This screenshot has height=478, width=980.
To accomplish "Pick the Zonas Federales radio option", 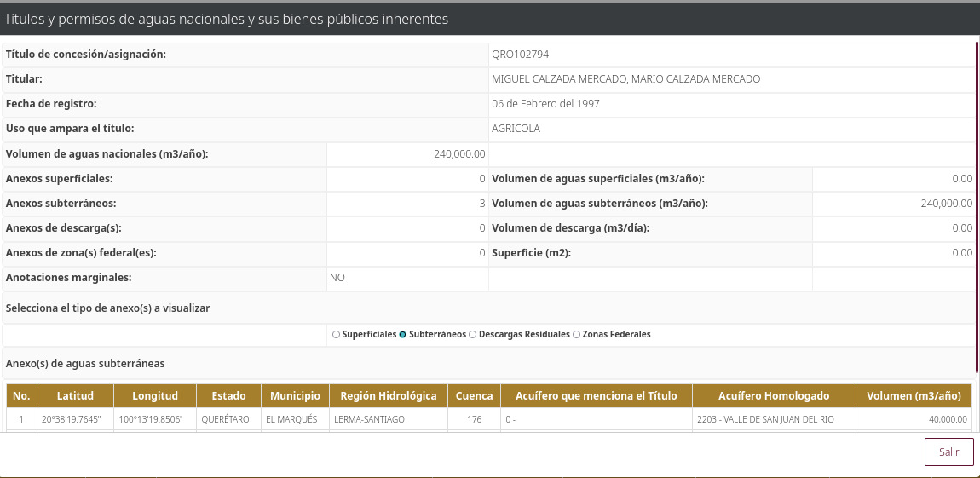I will [x=577, y=335].
